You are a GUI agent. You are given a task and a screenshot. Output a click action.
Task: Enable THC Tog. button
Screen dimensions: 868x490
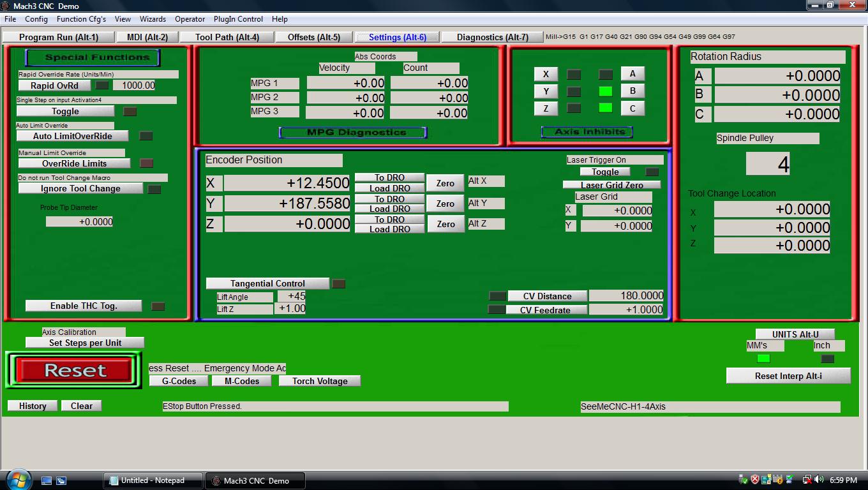coord(84,306)
